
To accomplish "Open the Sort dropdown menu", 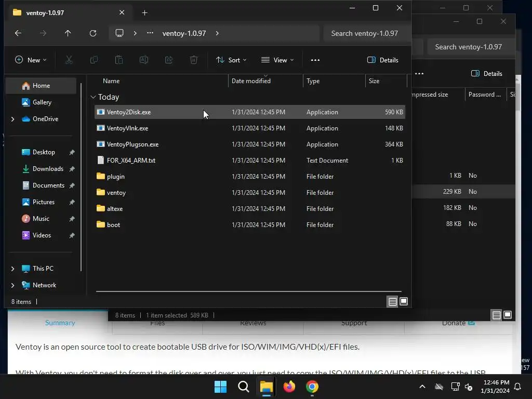I will coord(231,60).
